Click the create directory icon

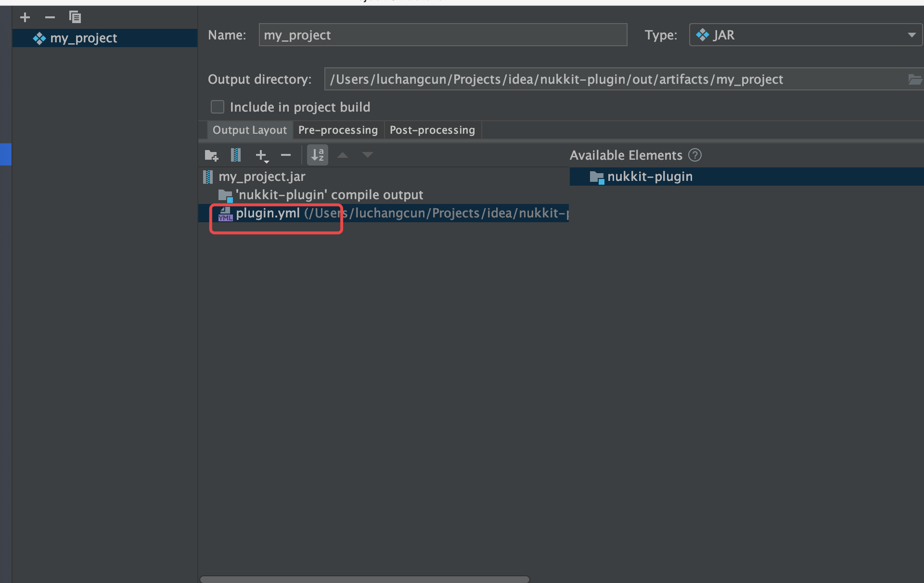[x=211, y=155]
